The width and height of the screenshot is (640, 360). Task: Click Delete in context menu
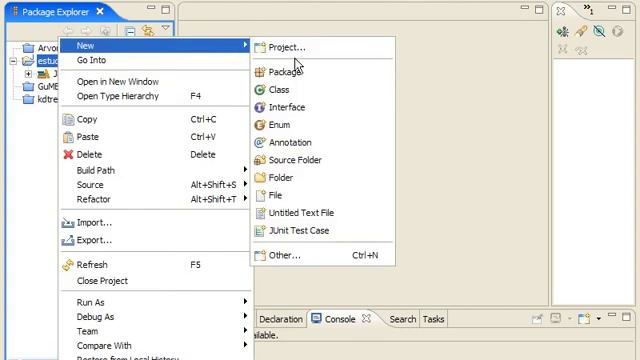click(x=155, y=155)
